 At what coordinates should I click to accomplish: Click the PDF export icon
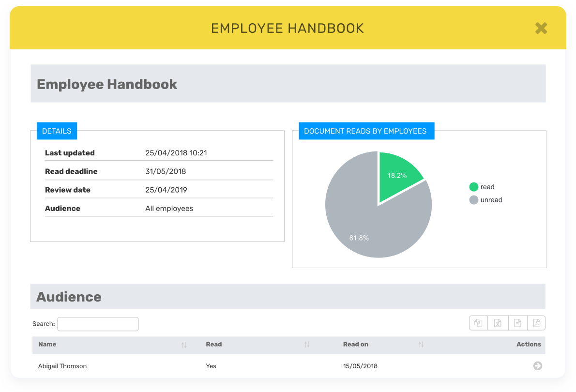pyautogui.click(x=536, y=323)
